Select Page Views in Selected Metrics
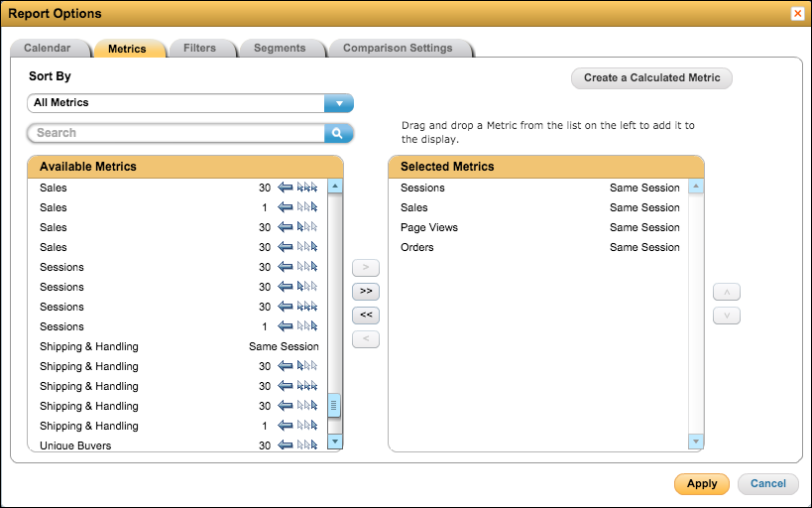Screen dimensions: 812x508 (539, 227)
